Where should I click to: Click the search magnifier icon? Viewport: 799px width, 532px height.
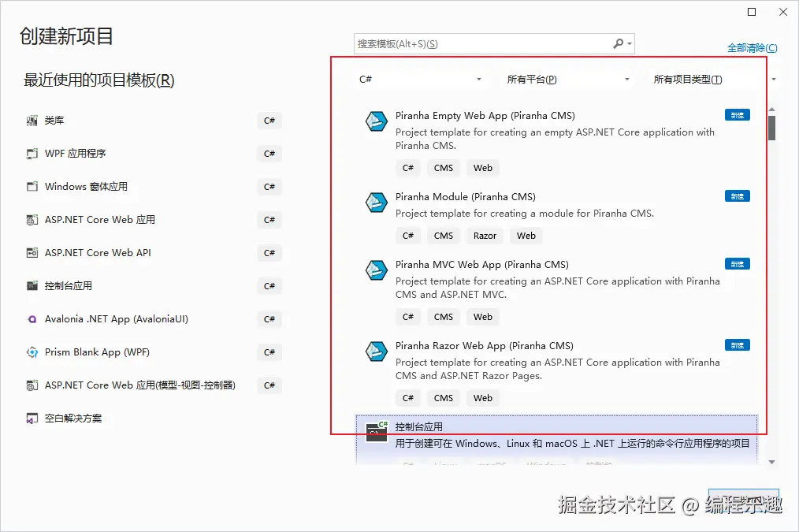[x=618, y=44]
